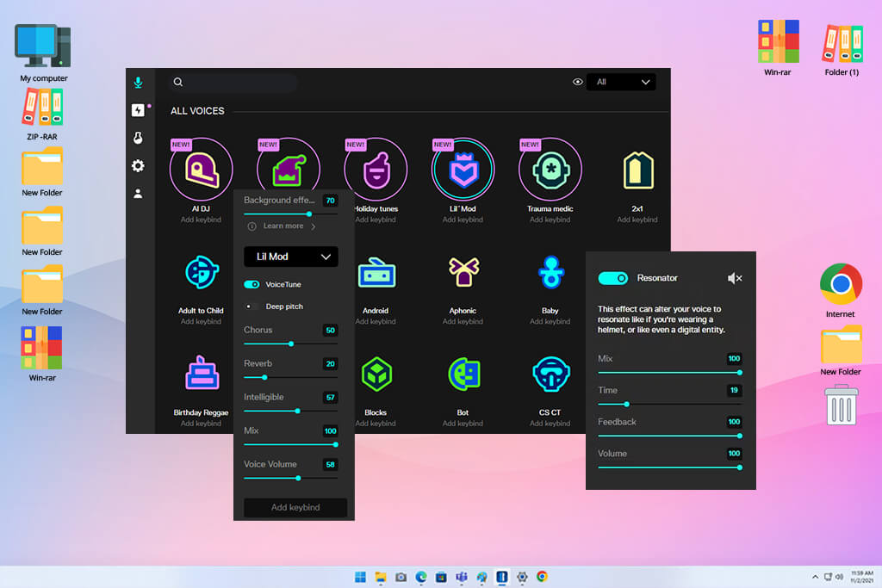The height and width of the screenshot is (588, 882).
Task: Click the Resonator Mix value box
Action: point(734,359)
